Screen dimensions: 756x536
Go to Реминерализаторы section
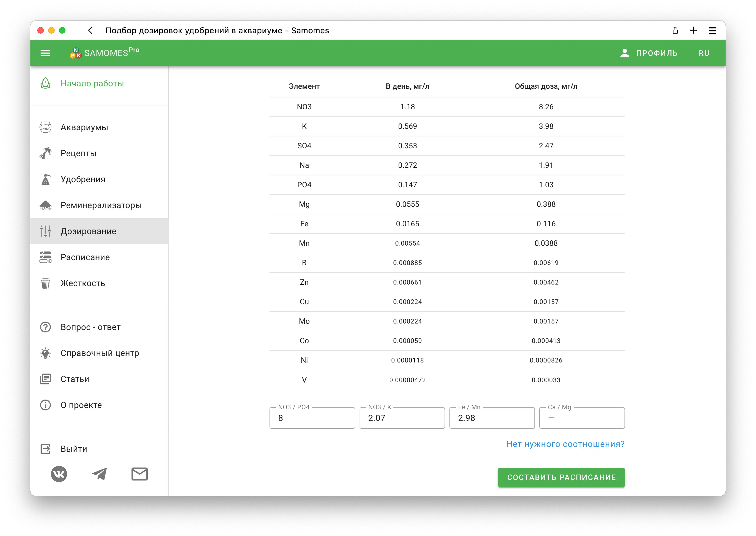pos(101,205)
